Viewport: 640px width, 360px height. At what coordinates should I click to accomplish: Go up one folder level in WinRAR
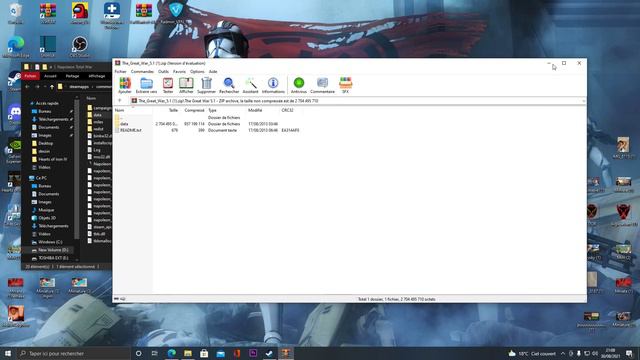(x=120, y=100)
